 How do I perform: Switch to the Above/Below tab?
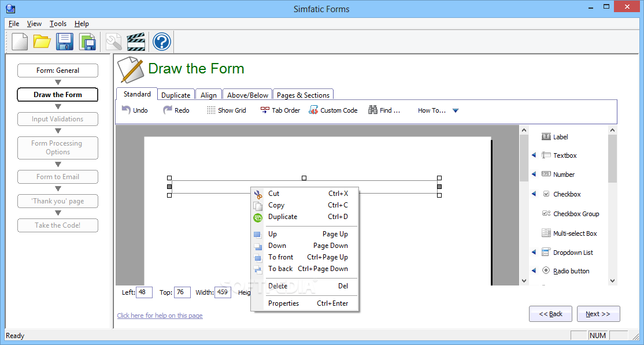247,95
